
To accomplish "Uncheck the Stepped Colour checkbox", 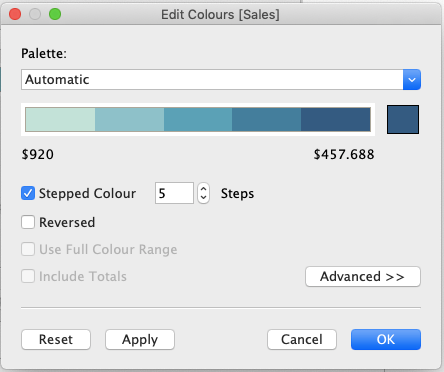I will click(28, 193).
